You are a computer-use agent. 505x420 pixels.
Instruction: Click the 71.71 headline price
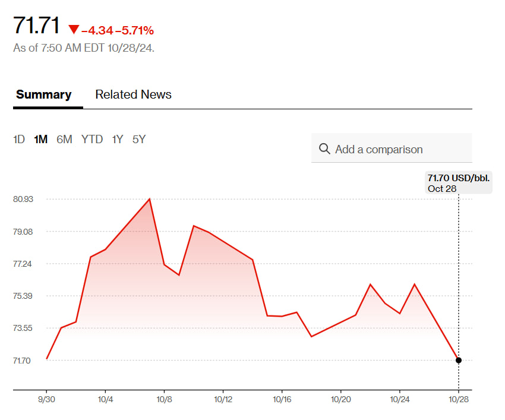[37, 26]
